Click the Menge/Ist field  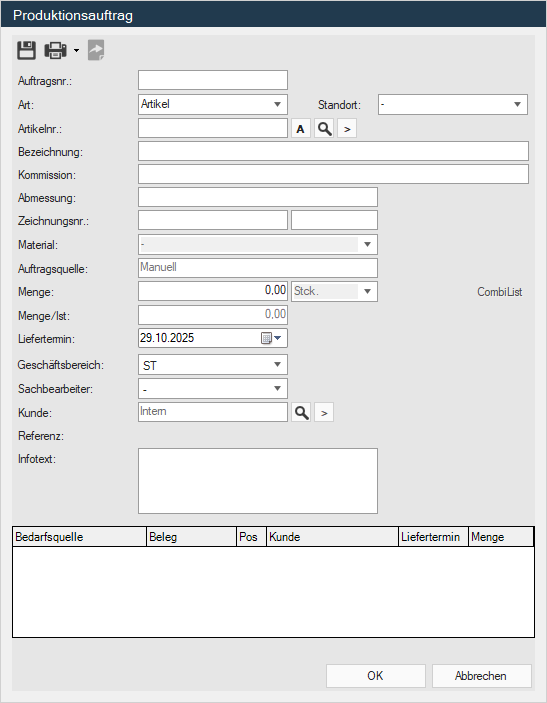[x=213, y=315]
